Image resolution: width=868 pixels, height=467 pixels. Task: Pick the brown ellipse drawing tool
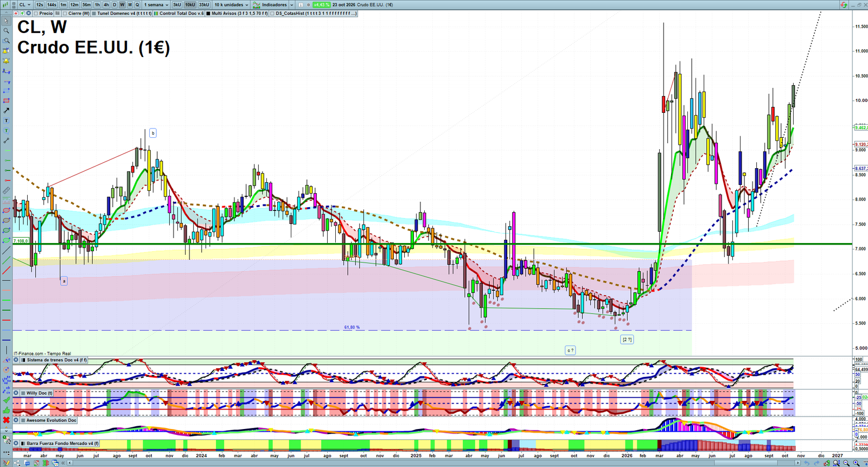pyautogui.click(x=6, y=220)
